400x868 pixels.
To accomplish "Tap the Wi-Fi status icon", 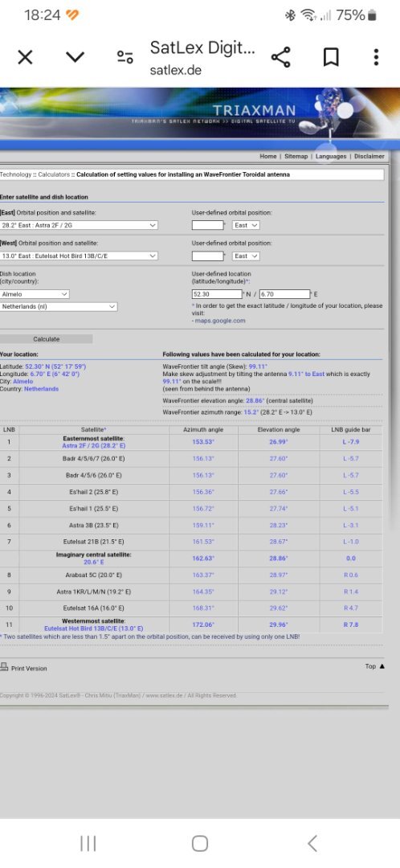I will point(308,15).
